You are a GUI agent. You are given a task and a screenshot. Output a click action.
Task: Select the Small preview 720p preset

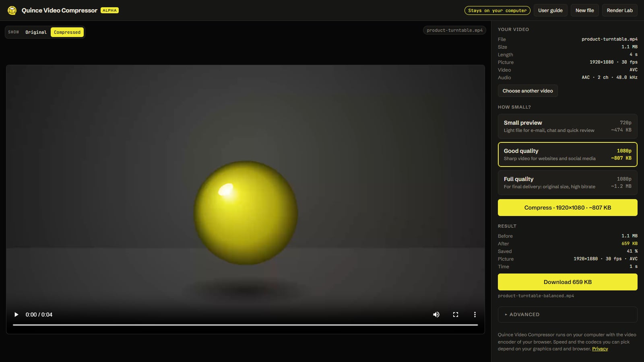click(x=568, y=126)
